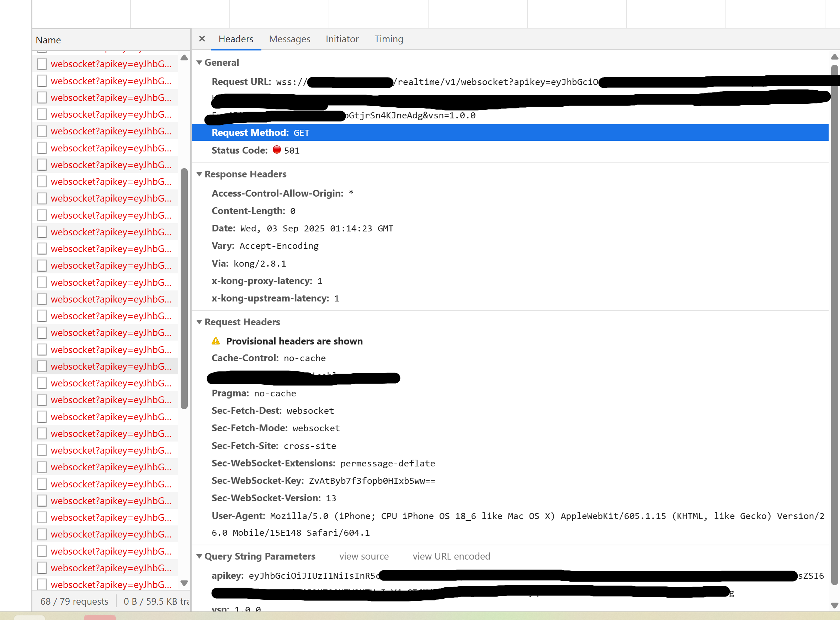Click the view source link

coord(364,556)
